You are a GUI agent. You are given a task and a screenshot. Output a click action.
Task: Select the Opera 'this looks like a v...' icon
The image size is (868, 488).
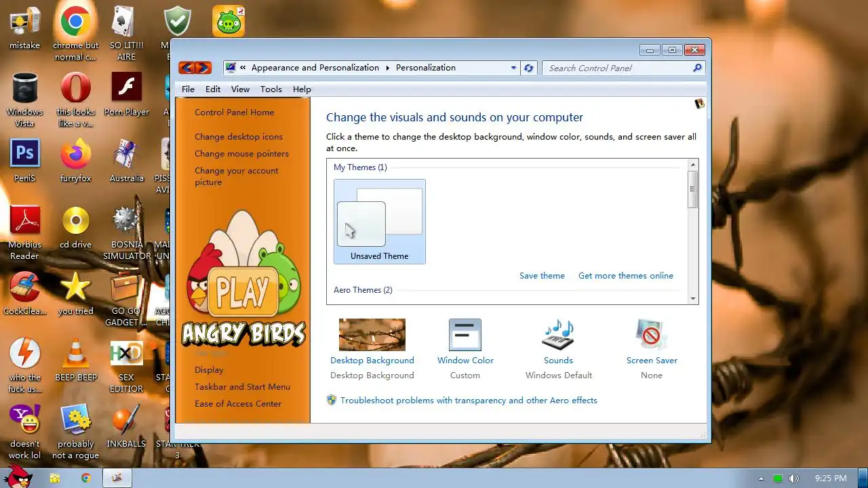pyautogui.click(x=75, y=100)
